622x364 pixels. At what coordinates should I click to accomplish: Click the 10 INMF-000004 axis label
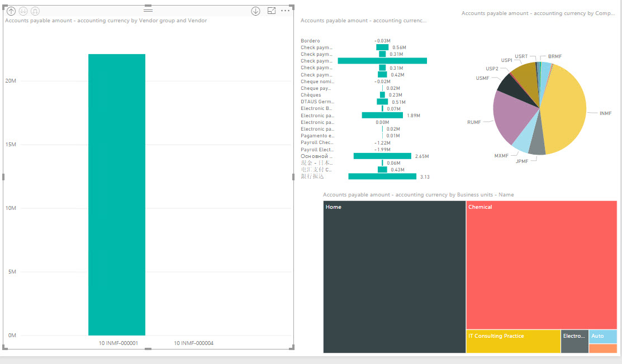pyautogui.click(x=193, y=343)
